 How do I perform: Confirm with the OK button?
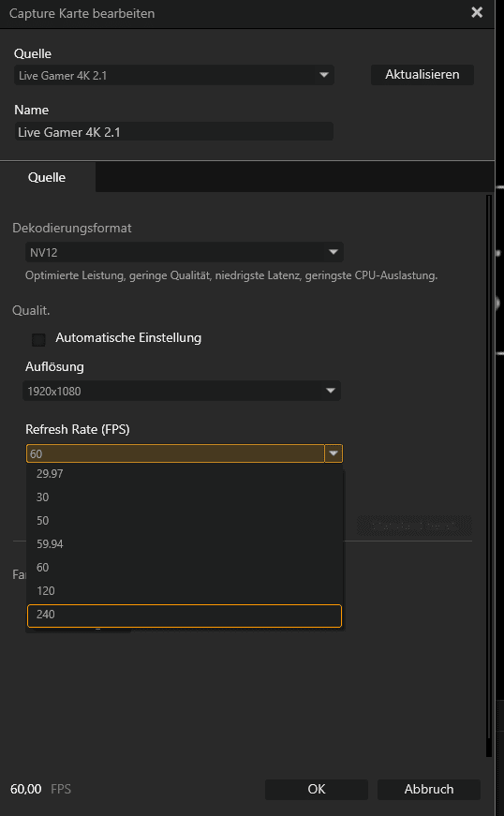point(317,789)
